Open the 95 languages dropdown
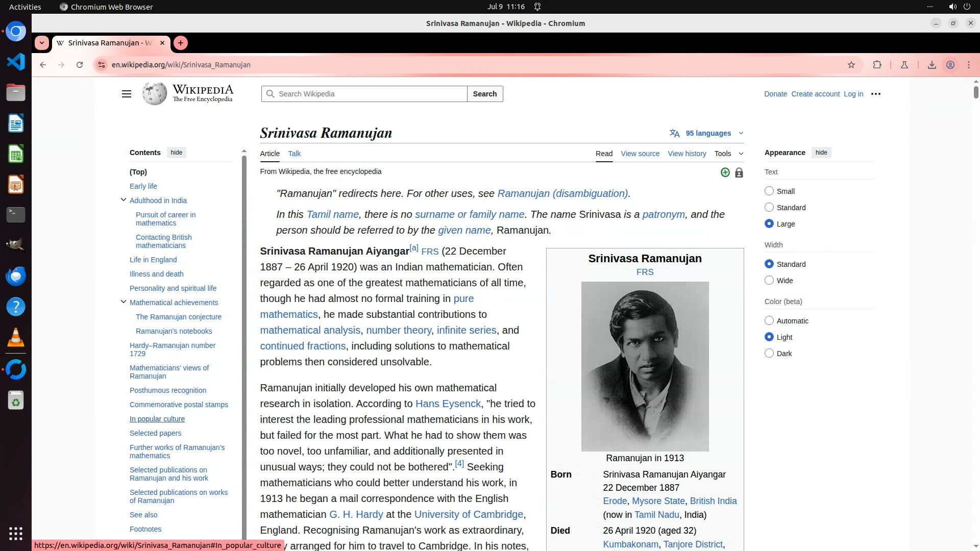This screenshot has height=551, width=980. [707, 133]
